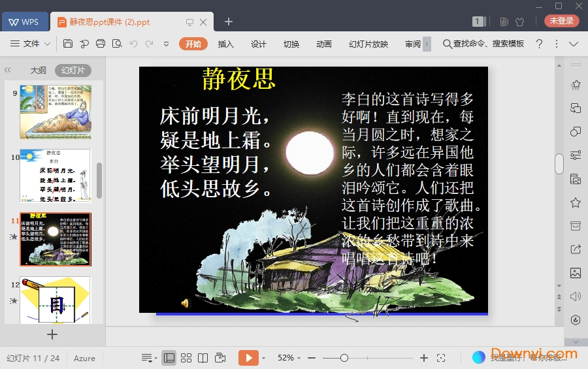Viewport: 588px width, 369px height.
Task: Open sidebar share export icon
Action: 575,249
